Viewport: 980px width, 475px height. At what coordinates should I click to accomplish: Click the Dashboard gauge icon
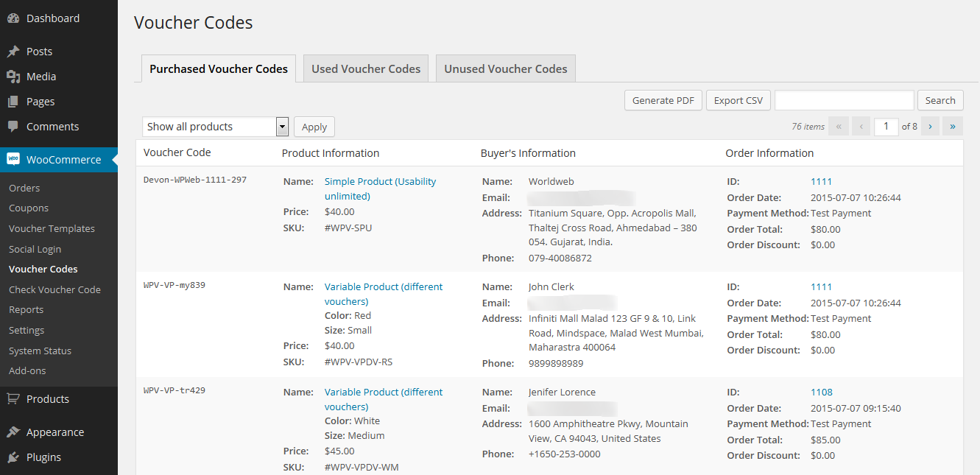13,18
